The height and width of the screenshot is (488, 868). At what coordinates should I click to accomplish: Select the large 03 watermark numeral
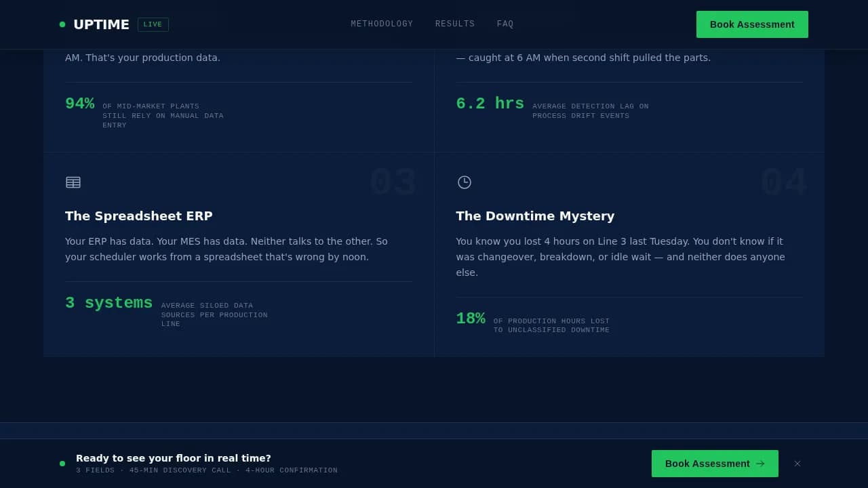pyautogui.click(x=393, y=182)
